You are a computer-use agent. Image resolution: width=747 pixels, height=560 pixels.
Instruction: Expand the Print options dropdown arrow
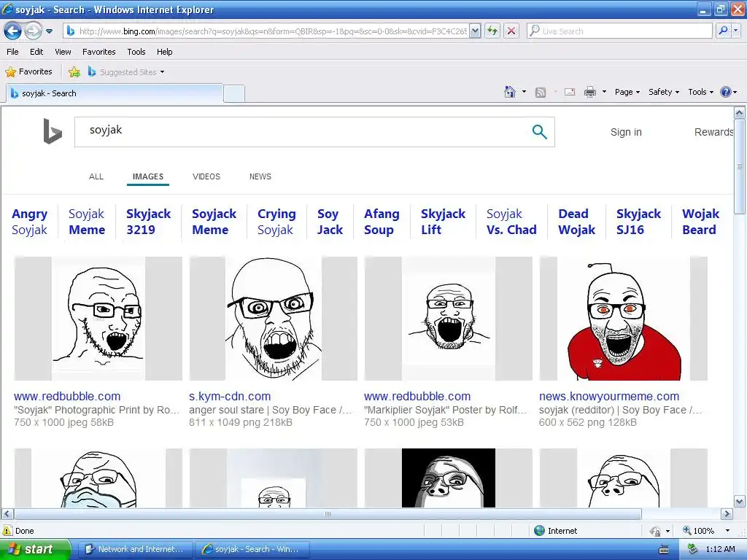click(x=604, y=92)
